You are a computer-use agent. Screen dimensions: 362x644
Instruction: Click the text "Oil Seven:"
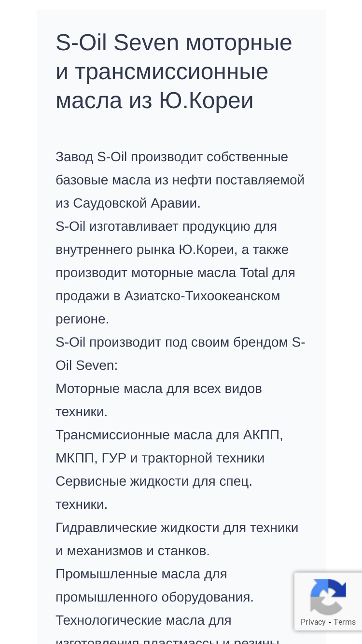point(86,365)
